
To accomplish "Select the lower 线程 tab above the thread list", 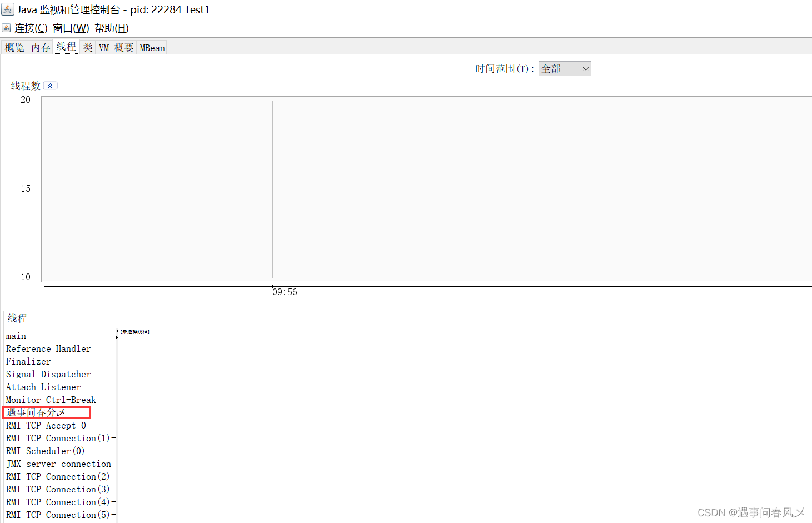I will [17, 318].
